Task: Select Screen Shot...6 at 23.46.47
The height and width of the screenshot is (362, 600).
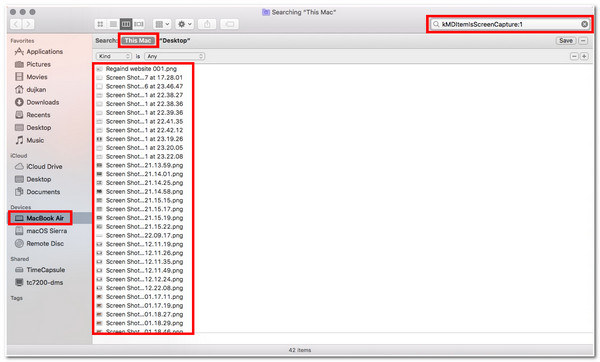Action: coord(144,86)
